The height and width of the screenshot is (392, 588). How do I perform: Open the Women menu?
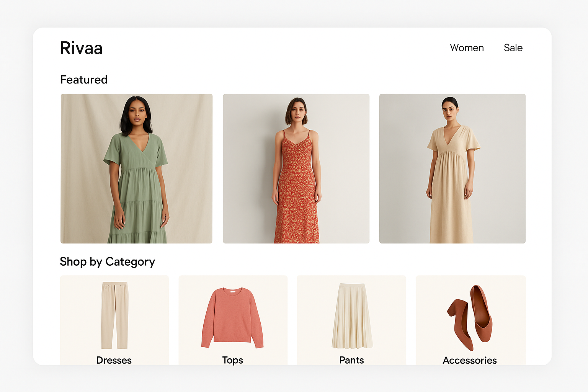467,48
